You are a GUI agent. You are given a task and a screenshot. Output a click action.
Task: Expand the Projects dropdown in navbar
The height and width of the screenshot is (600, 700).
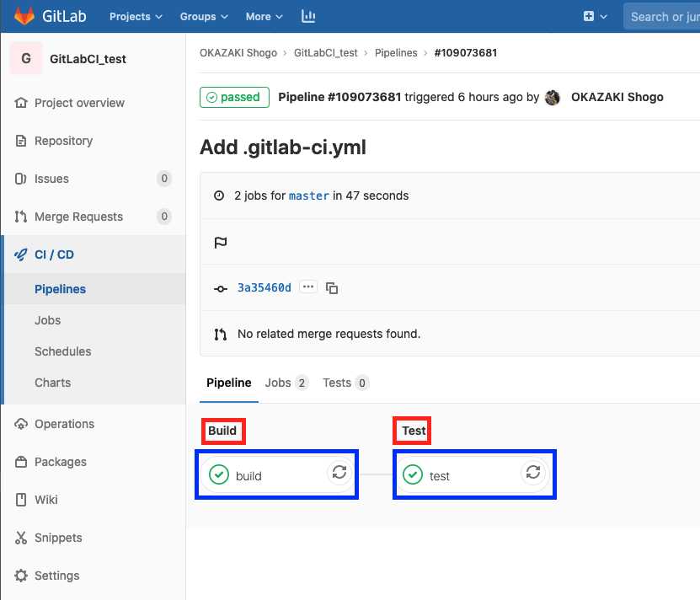(136, 17)
